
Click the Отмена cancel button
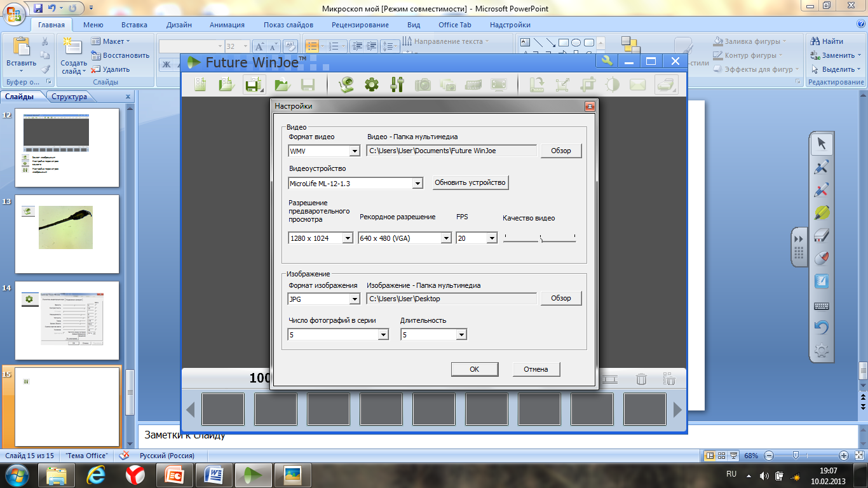536,369
